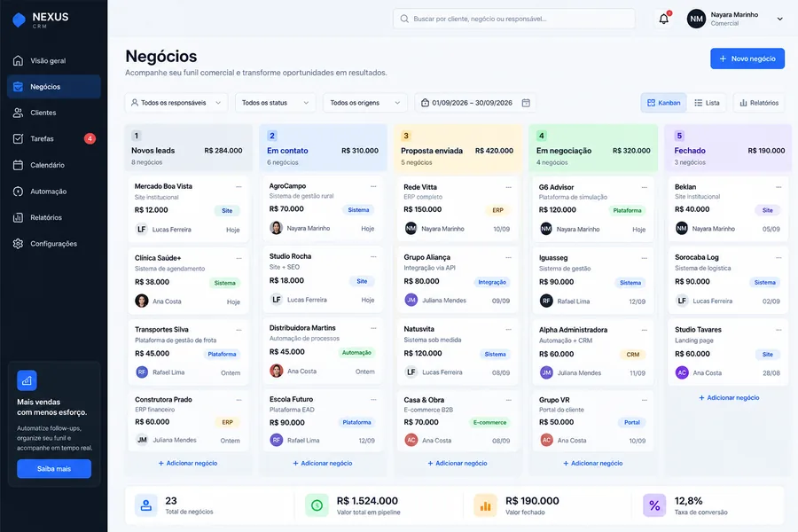Image resolution: width=798 pixels, height=532 pixels.
Task: Click Ana Costa avatar on Clínica Saúde+ card
Action: pos(142,301)
